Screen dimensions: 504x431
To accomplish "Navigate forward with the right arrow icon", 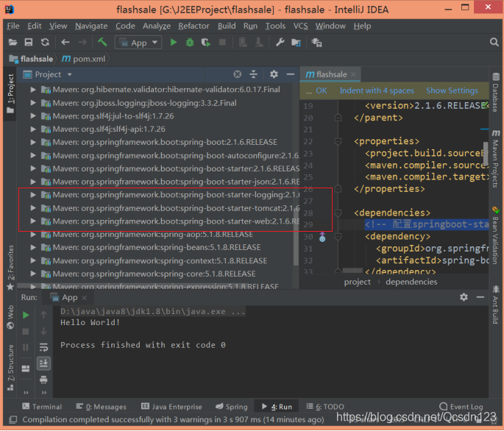I will pyautogui.click(x=82, y=43).
